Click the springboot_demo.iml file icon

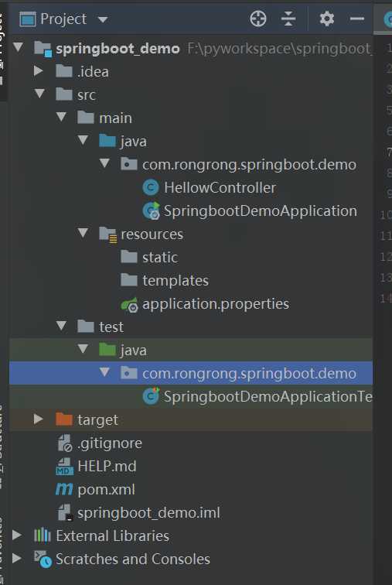[x=66, y=512]
